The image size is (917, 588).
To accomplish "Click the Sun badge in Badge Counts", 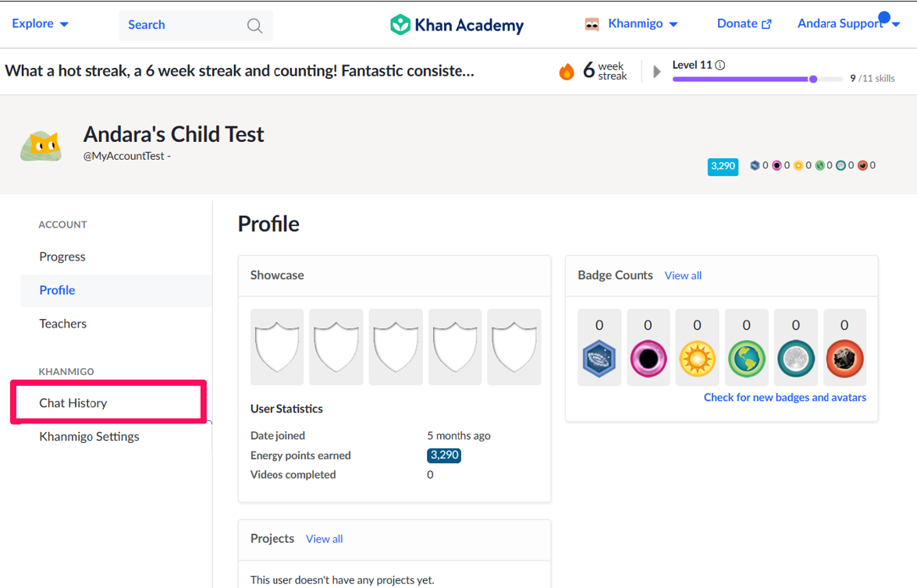I will pyautogui.click(x=697, y=358).
